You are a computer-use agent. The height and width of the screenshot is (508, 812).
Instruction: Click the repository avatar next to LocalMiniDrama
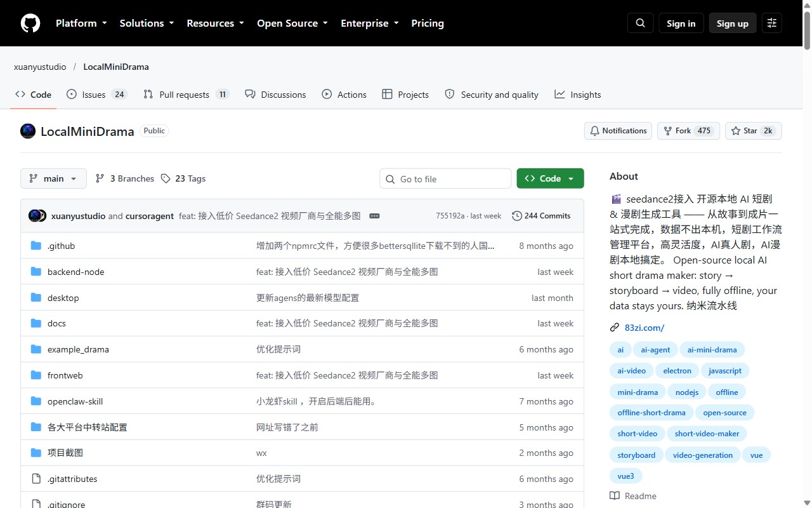point(28,131)
